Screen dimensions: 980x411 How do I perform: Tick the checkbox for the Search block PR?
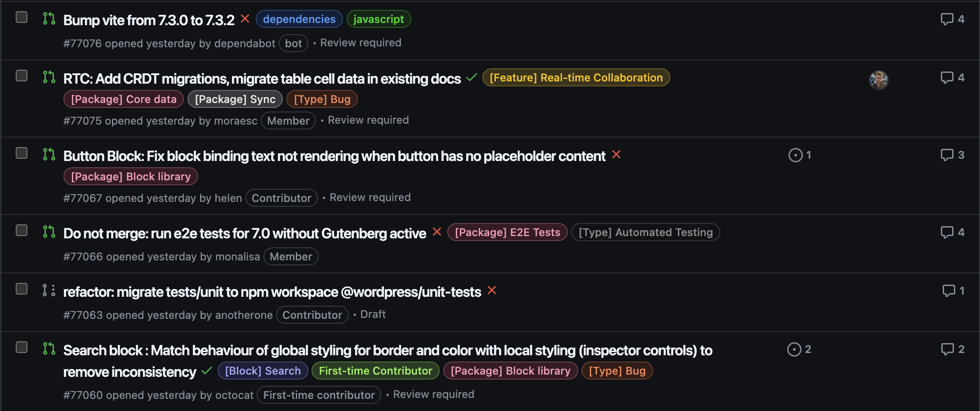point(21,347)
